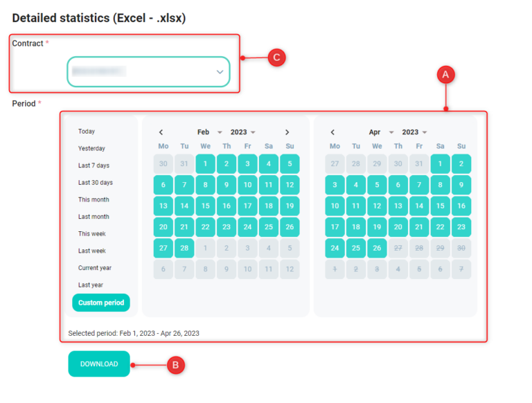
Task: Open the year dropdown beside Feb
Action: pos(243,132)
